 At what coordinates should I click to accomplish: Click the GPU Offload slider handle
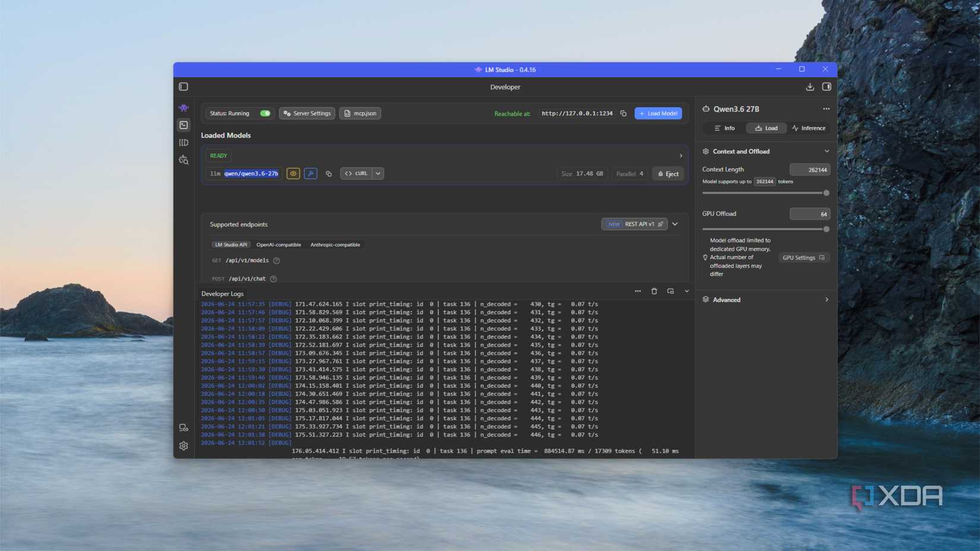826,229
